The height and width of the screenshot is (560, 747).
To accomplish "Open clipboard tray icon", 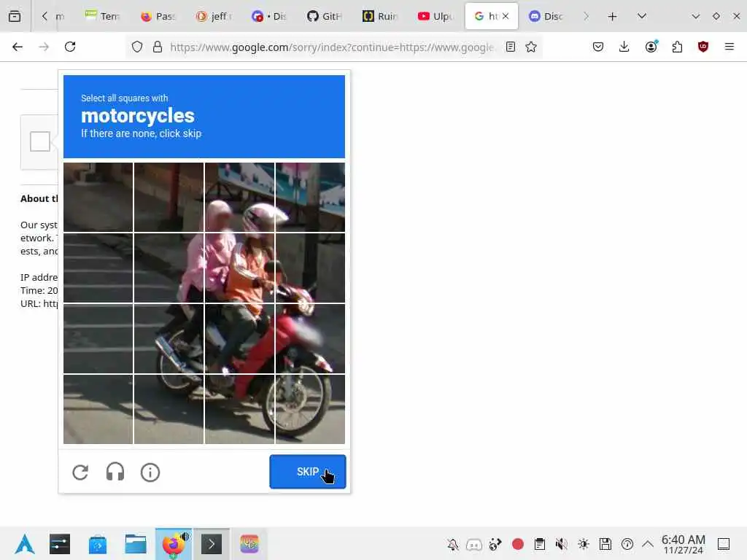I will tap(539, 544).
